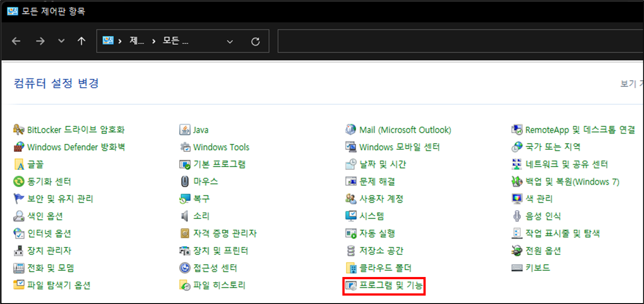
Task: Click the control panel search box
Action: 461,41
